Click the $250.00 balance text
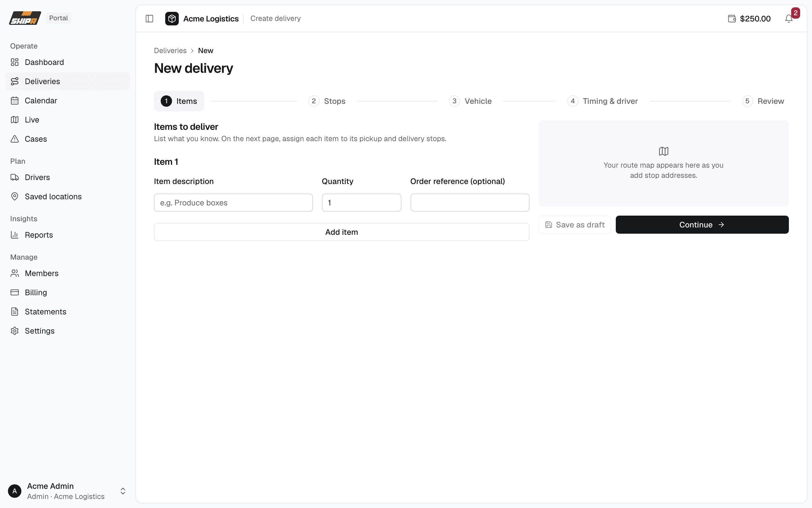 pyautogui.click(x=755, y=18)
